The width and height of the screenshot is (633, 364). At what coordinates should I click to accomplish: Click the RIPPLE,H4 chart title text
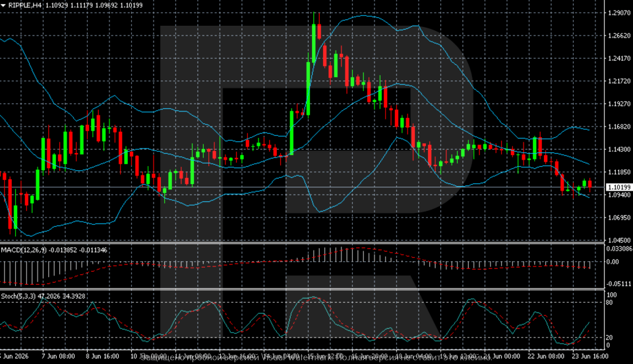[x=24, y=6]
